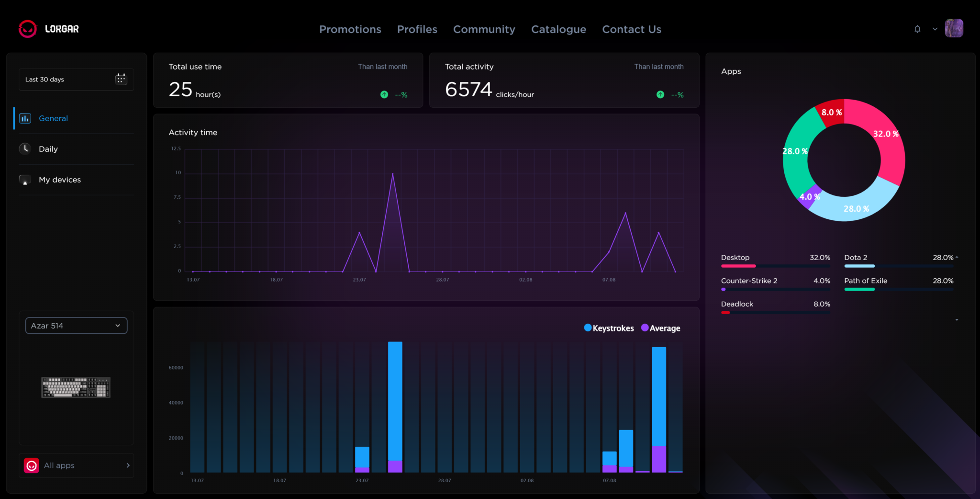This screenshot has height=499, width=980.
Task: Click Total use time green arrow indicator
Action: (384, 95)
